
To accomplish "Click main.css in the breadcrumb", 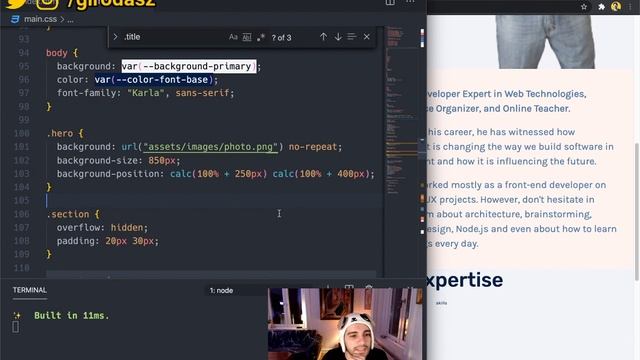I will click(40, 19).
